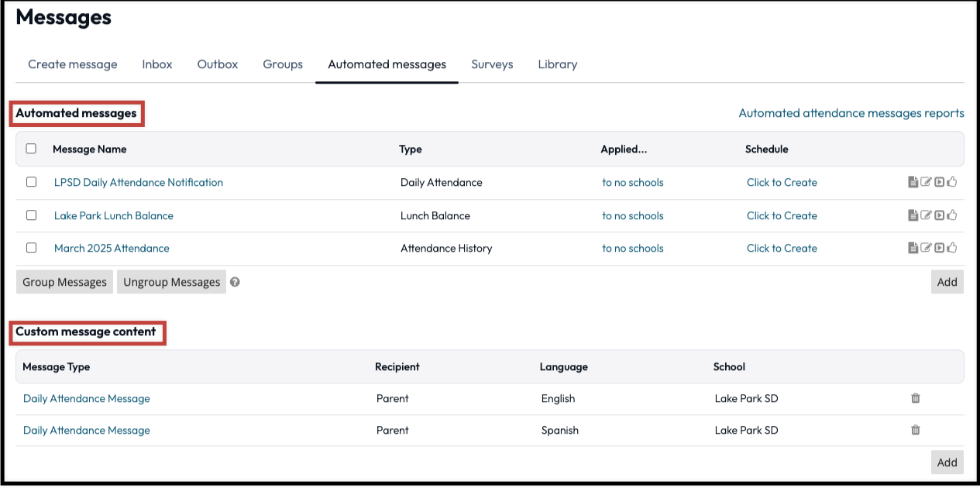The width and height of the screenshot is (980, 488).
Task: Click the Group Messages button
Action: tap(64, 282)
